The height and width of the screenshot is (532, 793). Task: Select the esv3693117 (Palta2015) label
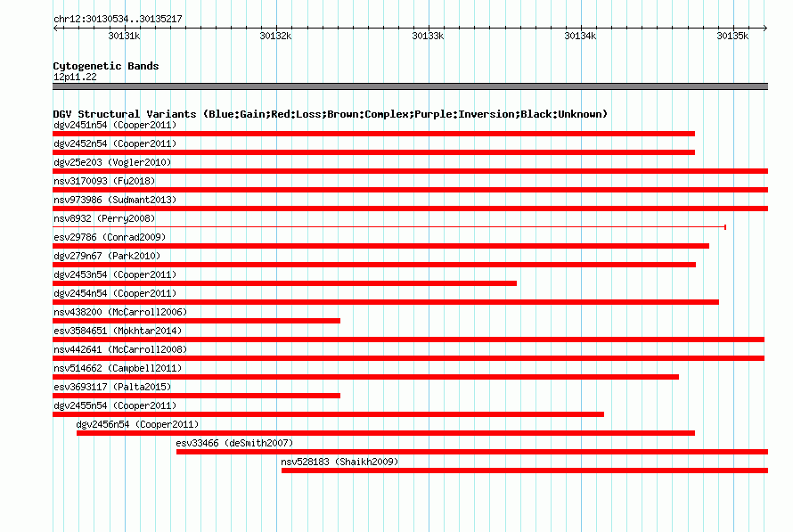[x=112, y=387]
